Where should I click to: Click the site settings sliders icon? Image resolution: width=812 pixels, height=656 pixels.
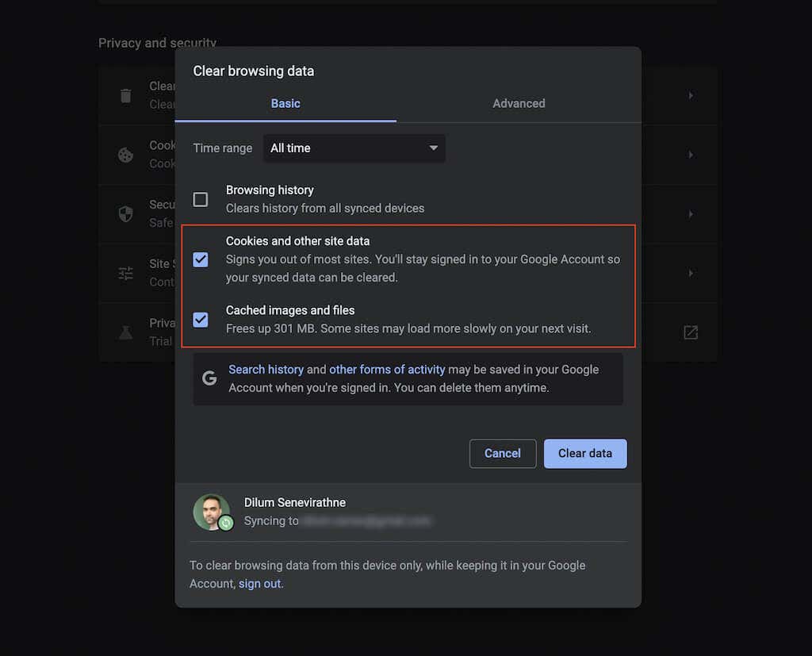125,274
